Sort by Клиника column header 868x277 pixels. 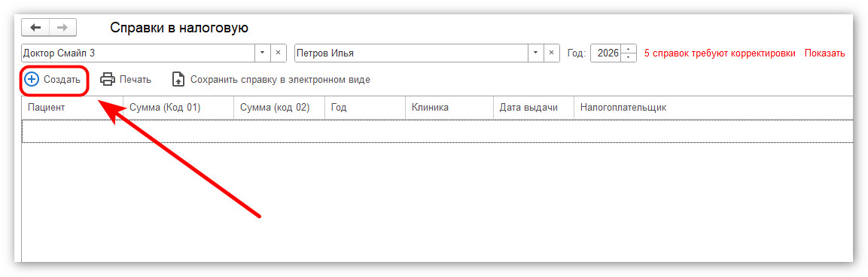tap(449, 108)
